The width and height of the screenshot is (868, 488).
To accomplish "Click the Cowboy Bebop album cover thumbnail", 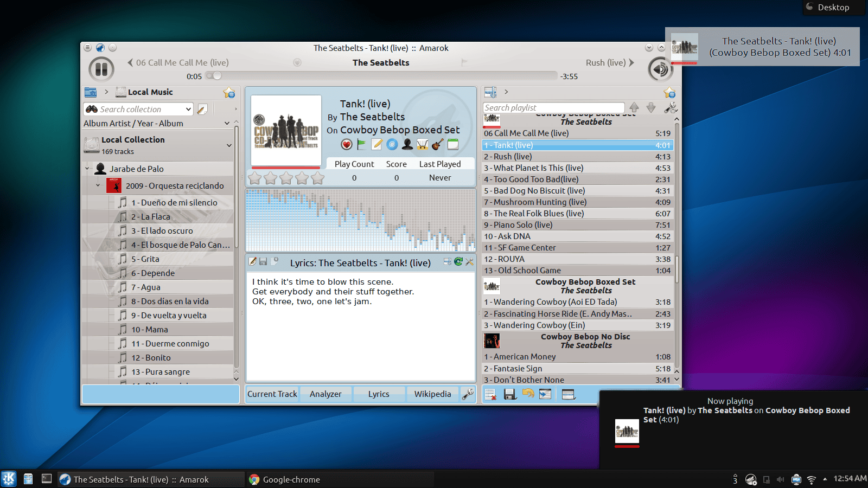I will (x=286, y=130).
